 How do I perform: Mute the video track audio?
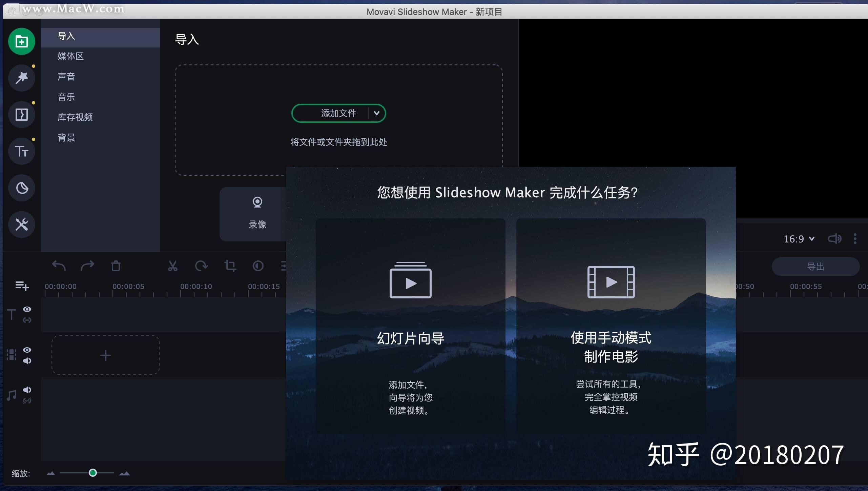[x=27, y=361]
